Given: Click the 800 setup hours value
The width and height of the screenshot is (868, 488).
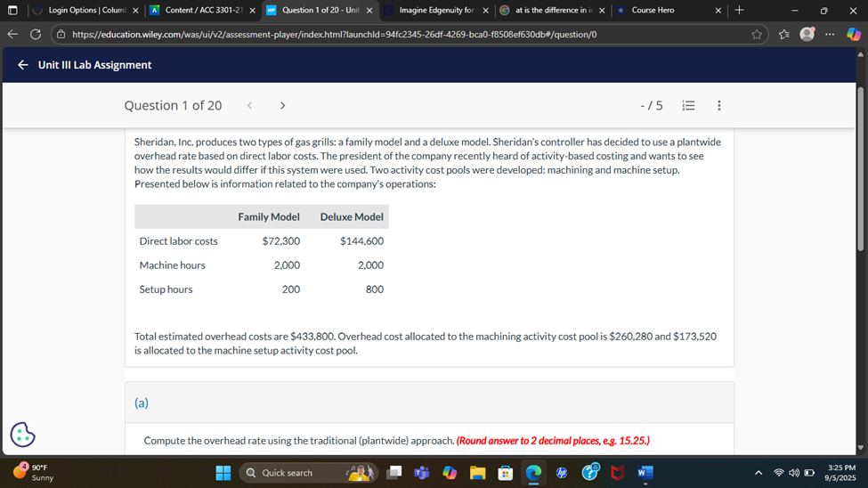Looking at the screenshot, I should click(375, 289).
